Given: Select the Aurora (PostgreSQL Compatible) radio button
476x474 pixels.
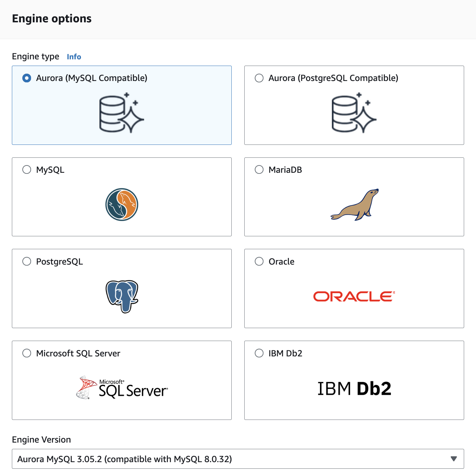Looking at the screenshot, I should tap(259, 78).
